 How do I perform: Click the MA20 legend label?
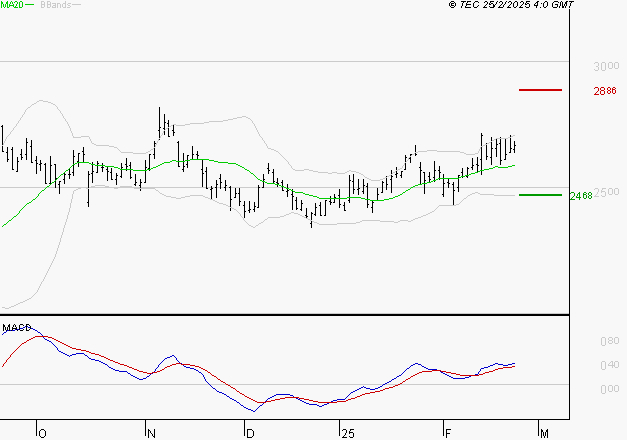pyautogui.click(x=12, y=5)
